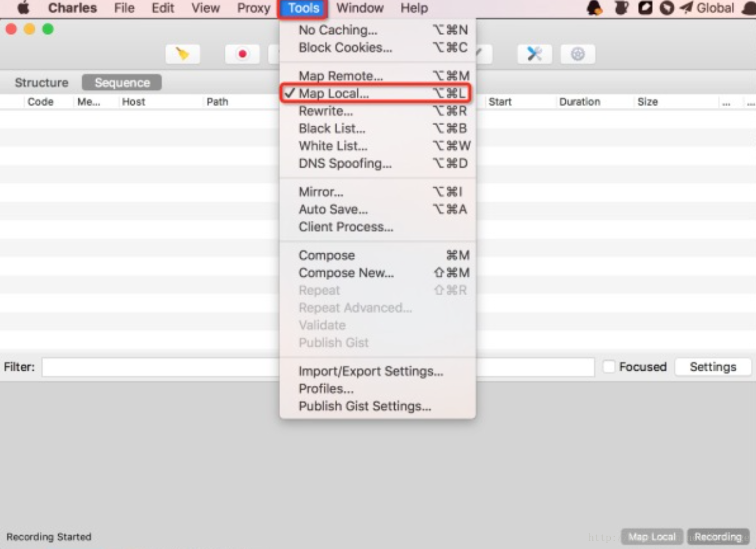
Task: Open the File menu
Action: [x=124, y=8]
